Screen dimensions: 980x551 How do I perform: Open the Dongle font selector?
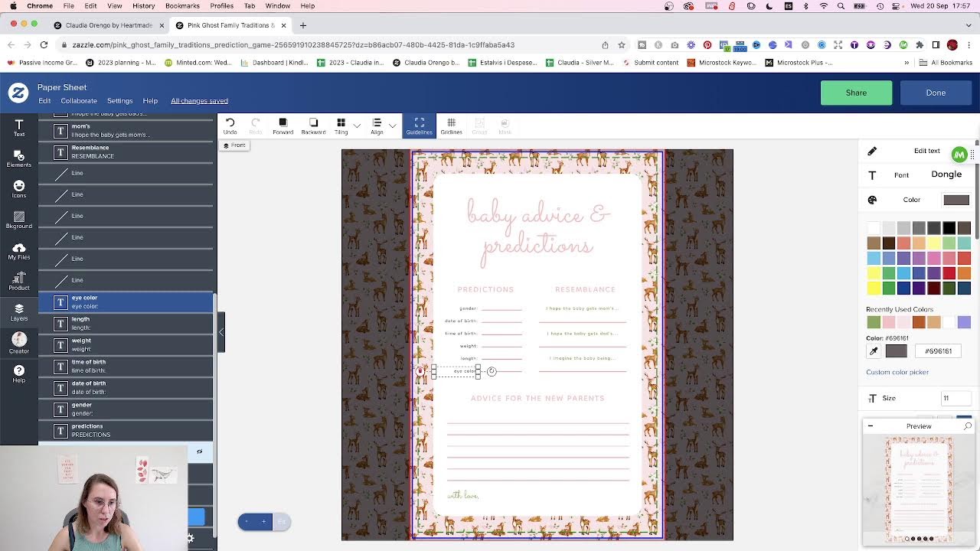point(946,174)
